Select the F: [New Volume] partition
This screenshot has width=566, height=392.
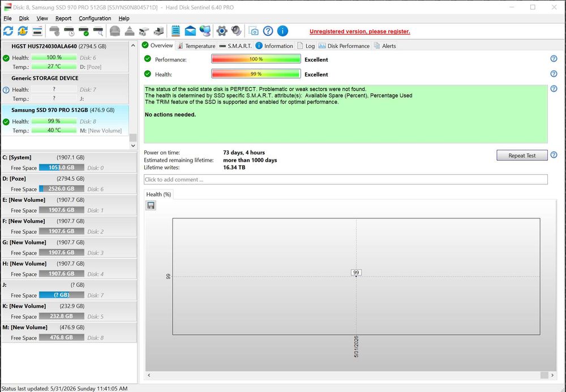[x=69, y=226]
